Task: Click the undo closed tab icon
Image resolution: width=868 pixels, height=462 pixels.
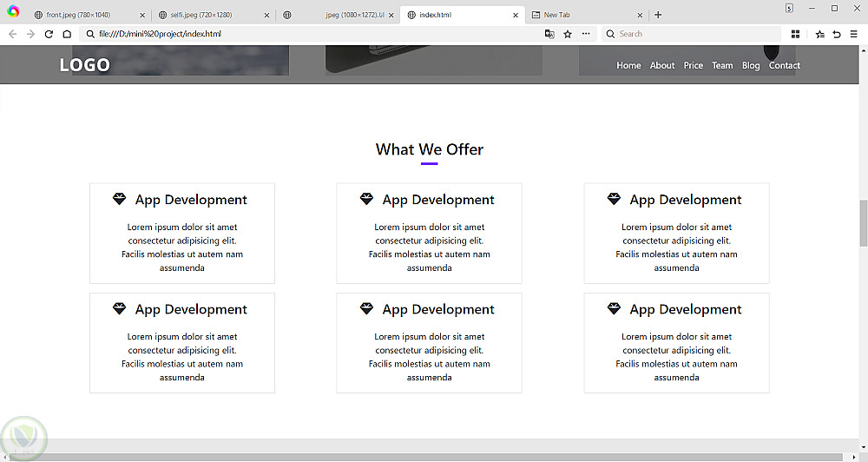Action: click(837, 34)
